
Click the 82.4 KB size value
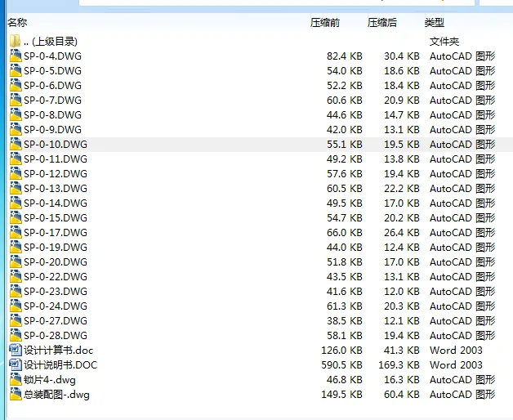click(345, 56)
